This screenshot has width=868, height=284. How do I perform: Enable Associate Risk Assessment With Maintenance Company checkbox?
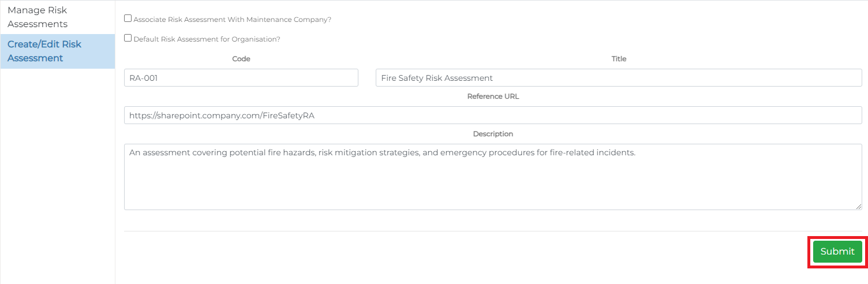click(128, 18)
